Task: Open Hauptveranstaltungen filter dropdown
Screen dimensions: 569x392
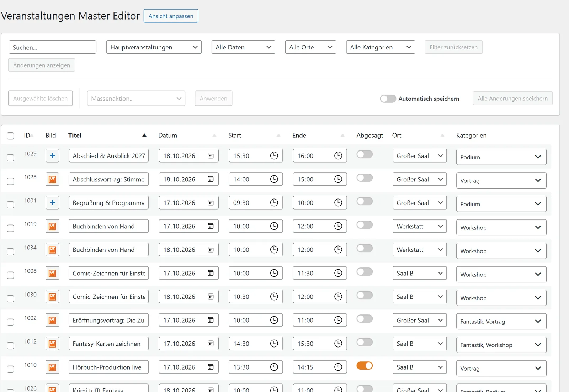Action: 154,47
